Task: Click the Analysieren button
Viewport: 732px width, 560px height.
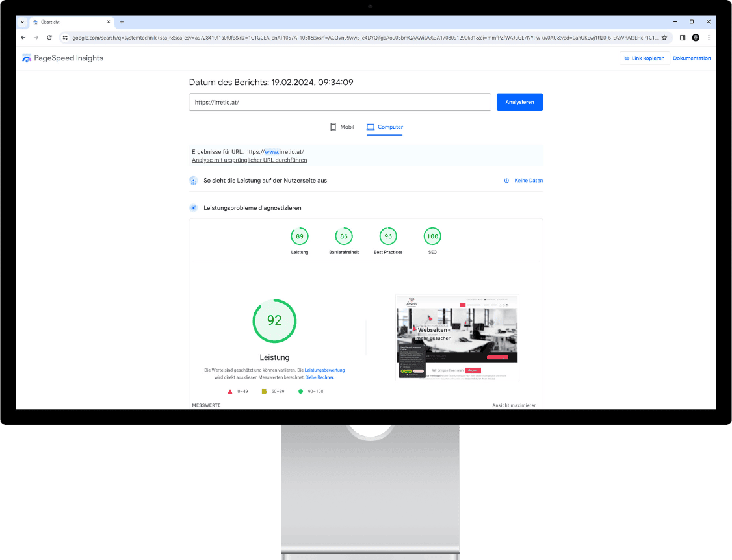Action: pyautogui.click(x=519, y=102)
